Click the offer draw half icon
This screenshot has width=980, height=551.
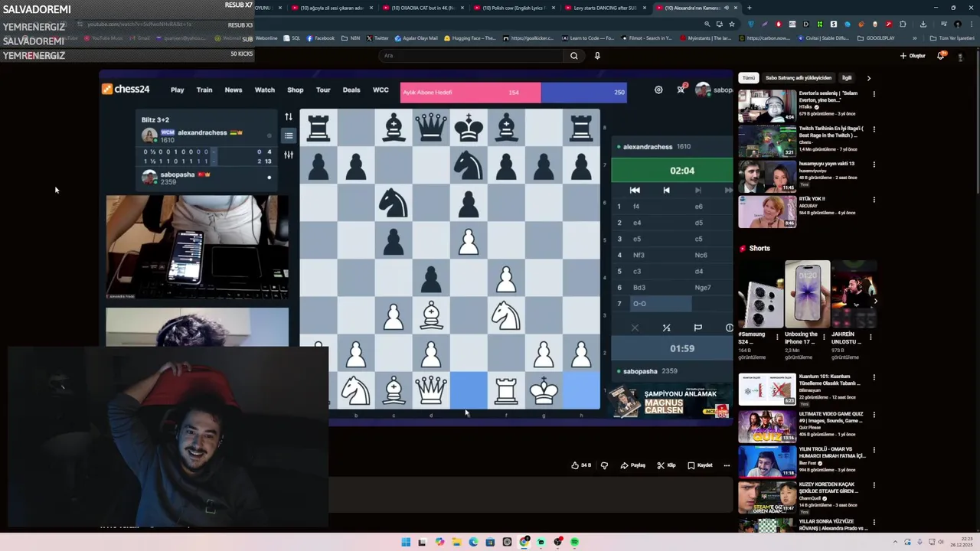[666, 328]
